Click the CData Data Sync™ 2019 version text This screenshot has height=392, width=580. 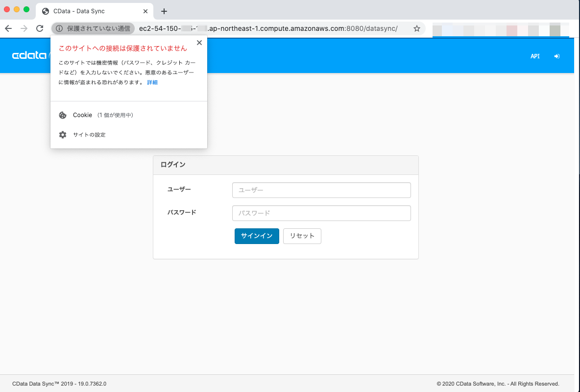(x=59, y=384)
